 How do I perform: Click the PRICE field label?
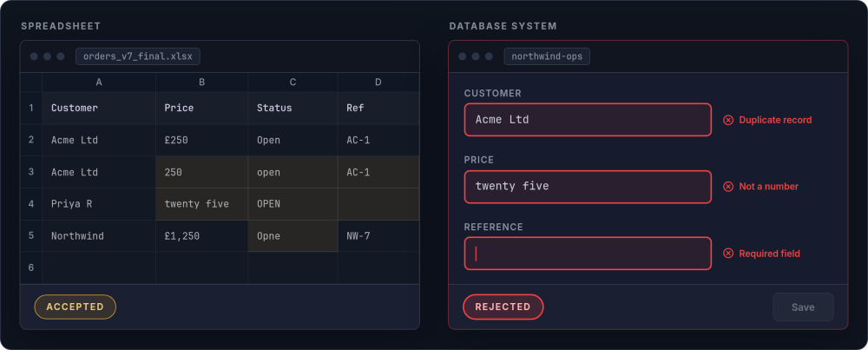(x=479, y=160)
